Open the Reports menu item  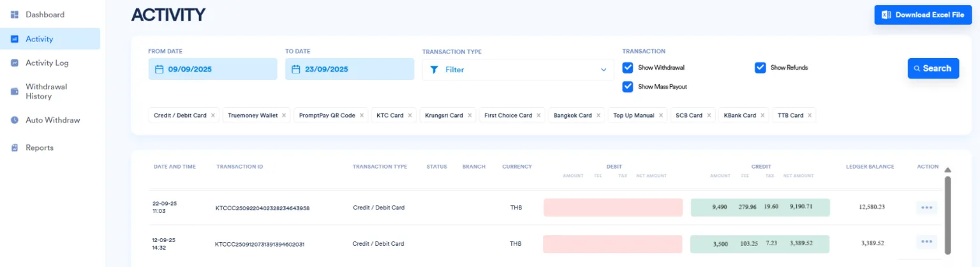tap(40, 148)
